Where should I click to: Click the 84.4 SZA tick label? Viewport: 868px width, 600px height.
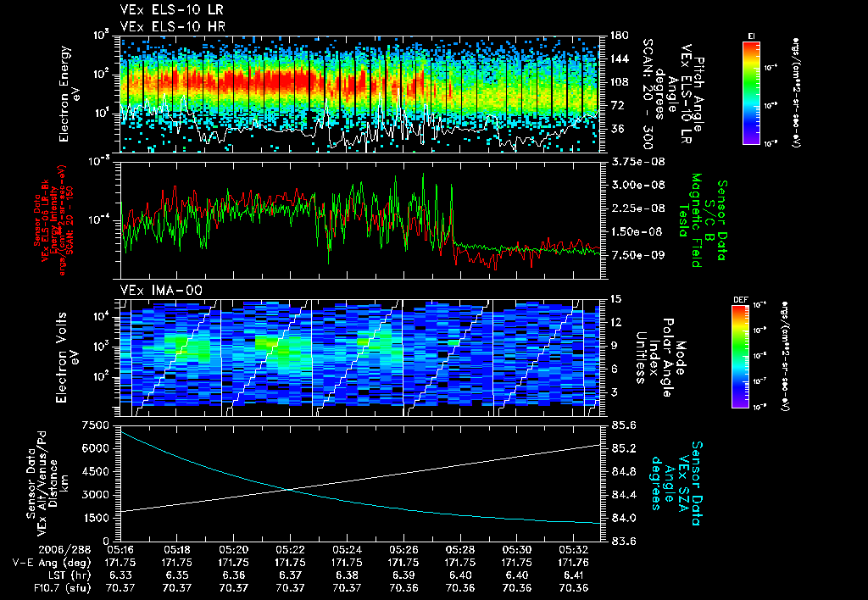(624, 495)
